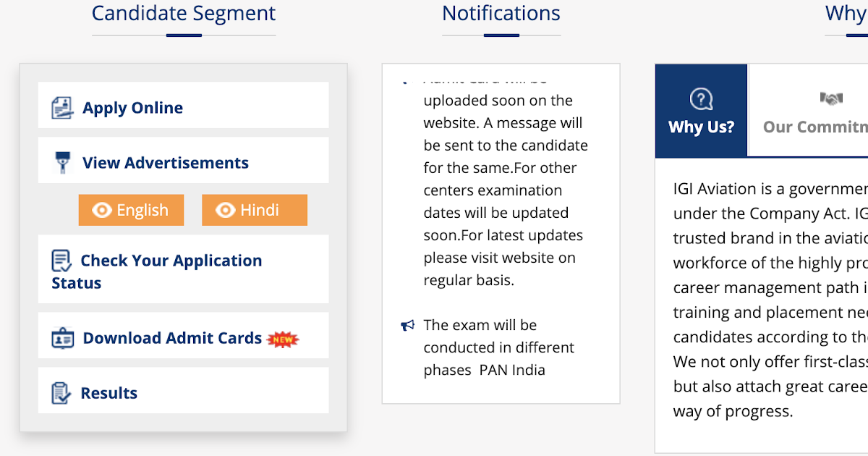Switch to the Why Us? tab
This screenshot has height=456, width=868.
[x=702, y=111]
